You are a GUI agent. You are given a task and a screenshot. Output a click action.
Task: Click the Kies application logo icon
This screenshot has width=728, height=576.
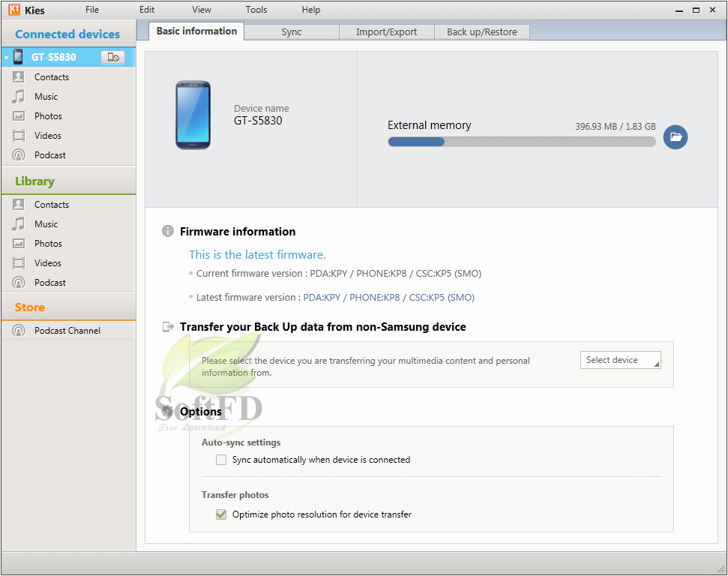[14, 9]
